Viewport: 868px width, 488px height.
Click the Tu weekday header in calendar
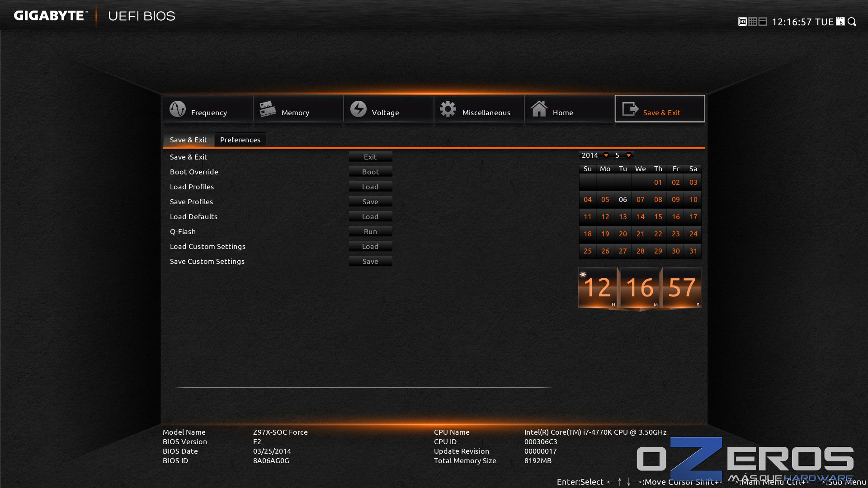623,169
